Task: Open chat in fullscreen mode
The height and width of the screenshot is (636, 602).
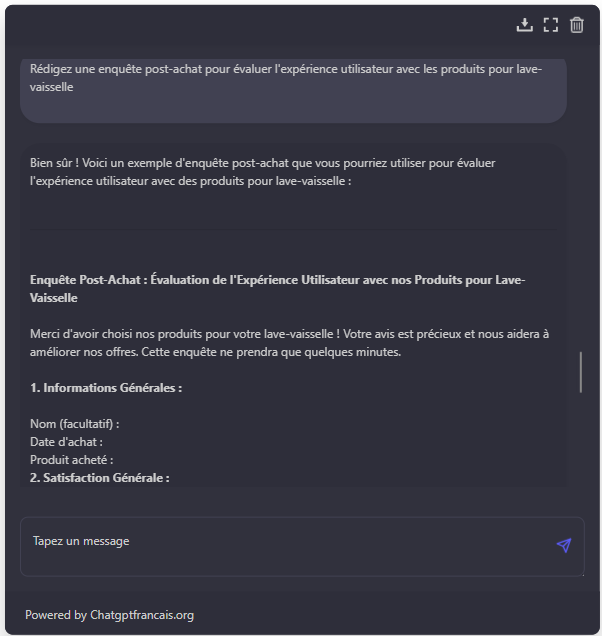Action: [x=550, y=25]
